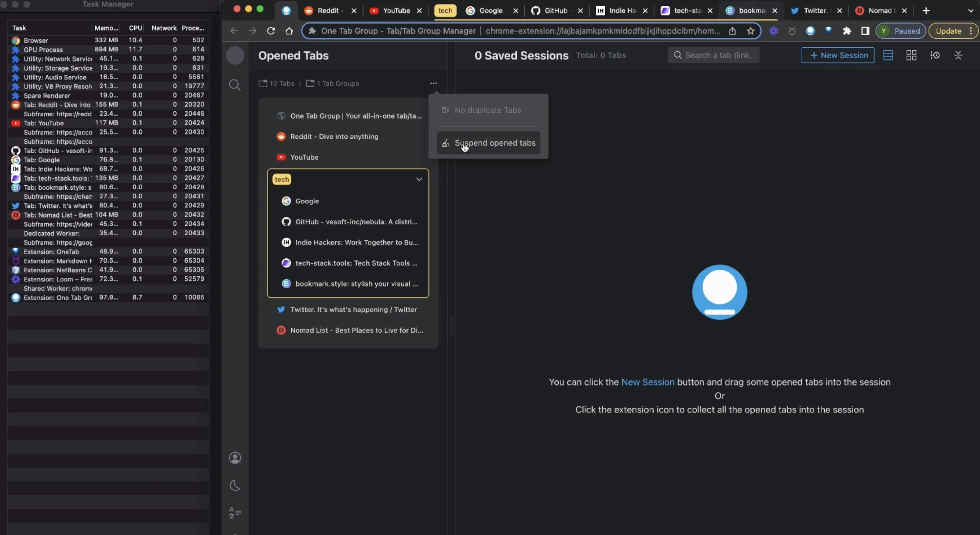The image size is (980, 535).
Task: Open the three-dot menu beside Tab Groups
Action: 434,83
